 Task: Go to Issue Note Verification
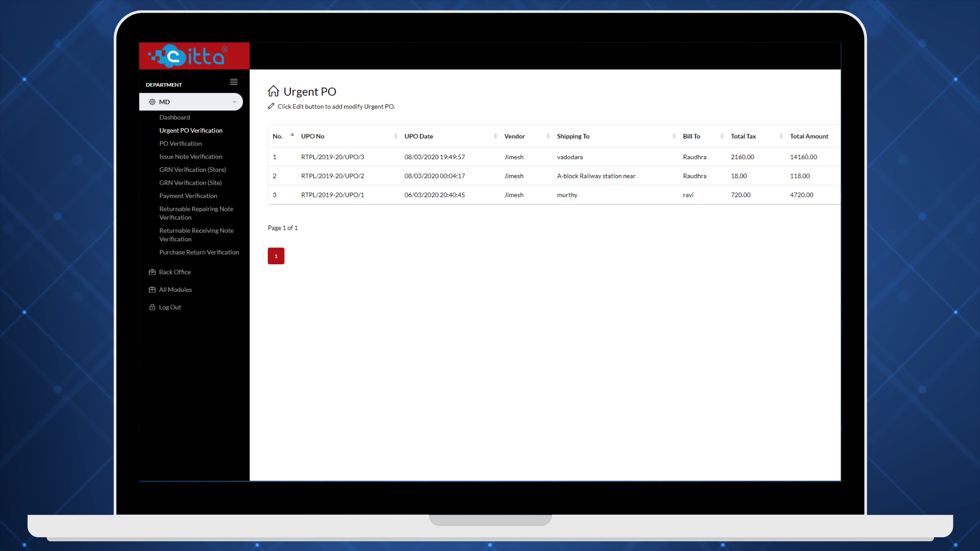pos(190,157)
